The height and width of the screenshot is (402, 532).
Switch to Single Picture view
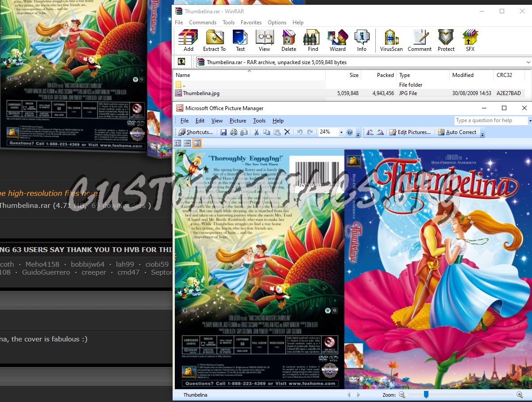[197, 143]
